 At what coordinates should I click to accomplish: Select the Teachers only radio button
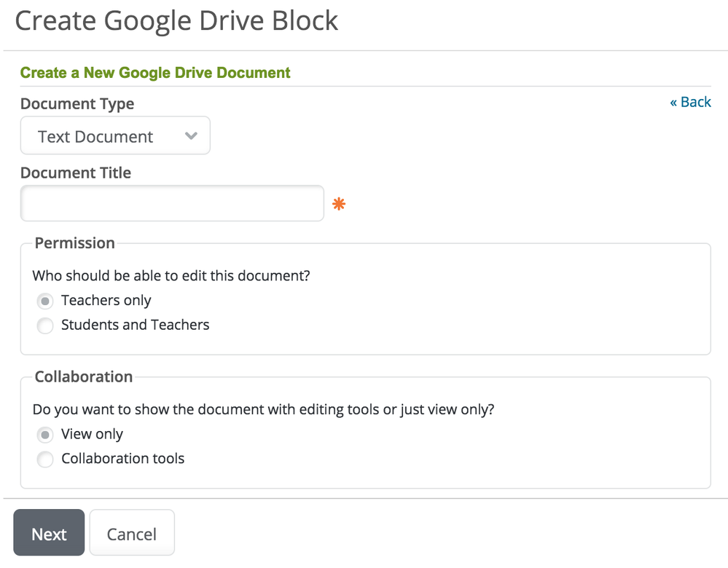pyautogui.click(x=45, y=301)
